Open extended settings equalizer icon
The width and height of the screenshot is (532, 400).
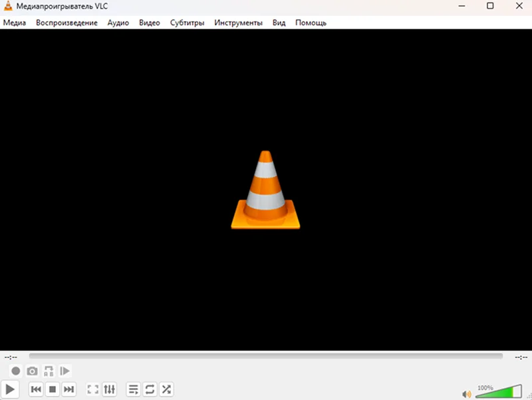click(x=110, y=389)
